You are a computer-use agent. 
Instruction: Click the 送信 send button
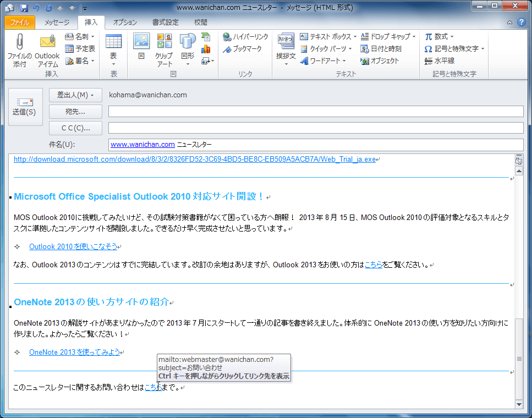25,107
